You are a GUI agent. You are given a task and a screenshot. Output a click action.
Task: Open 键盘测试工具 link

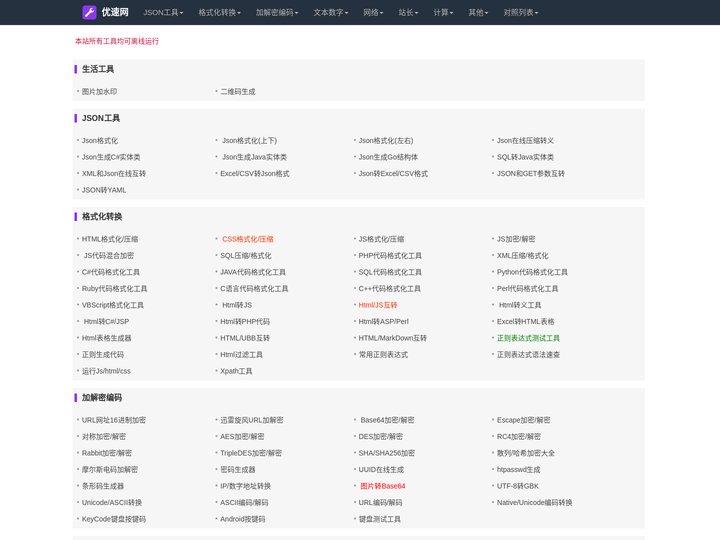(x=379, y=519)
